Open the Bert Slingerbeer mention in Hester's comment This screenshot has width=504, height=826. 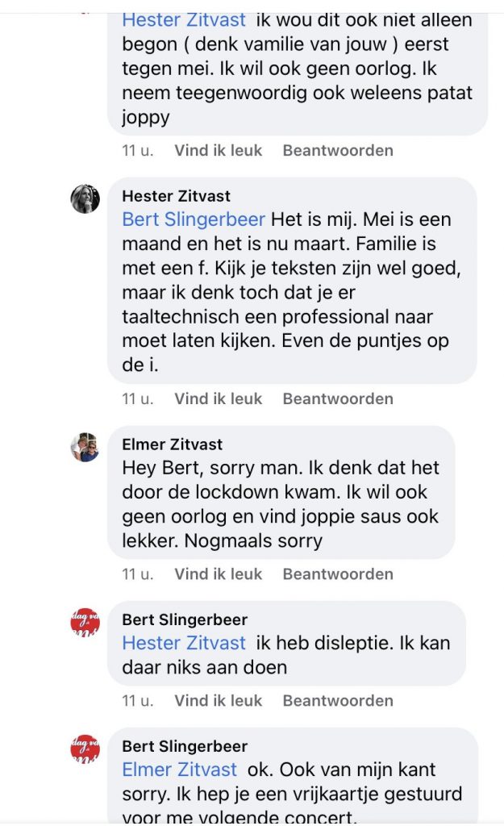[x=194, y=219]
